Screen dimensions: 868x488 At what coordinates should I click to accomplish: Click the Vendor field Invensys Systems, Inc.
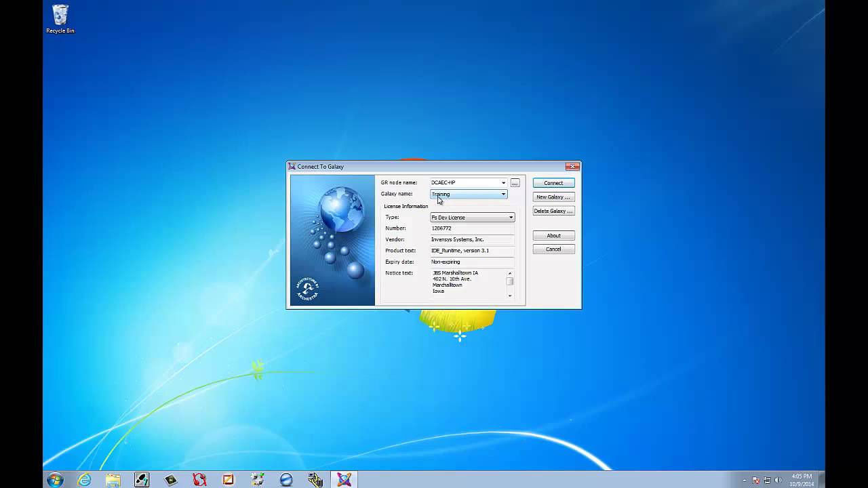pos(472,239)
